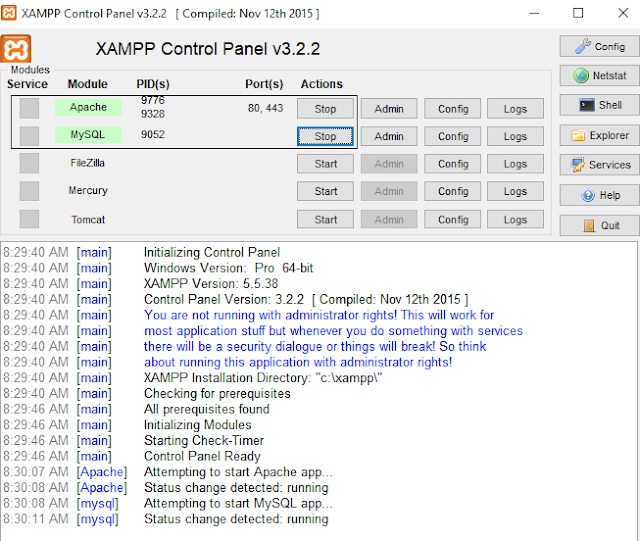Click the log line 'Attempting to start MySQL app...'
This screenshot has height=541, width=640.
[x=238, y=503]
